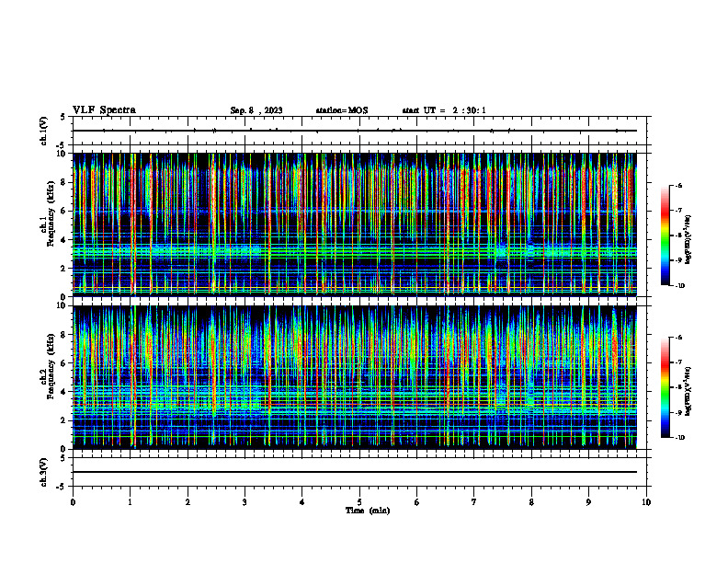Click the time axis tick label "6"

coord(417,502)
